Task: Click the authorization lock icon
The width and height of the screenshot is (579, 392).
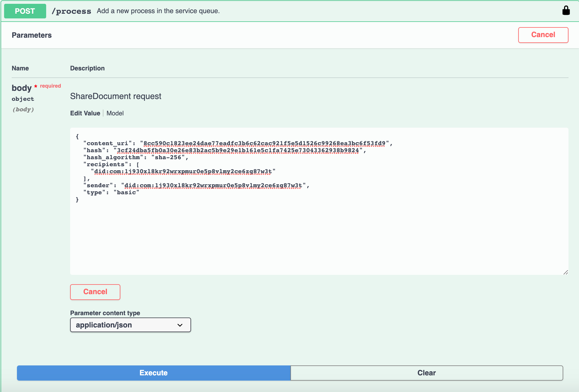Action: [x=566, y=11]
